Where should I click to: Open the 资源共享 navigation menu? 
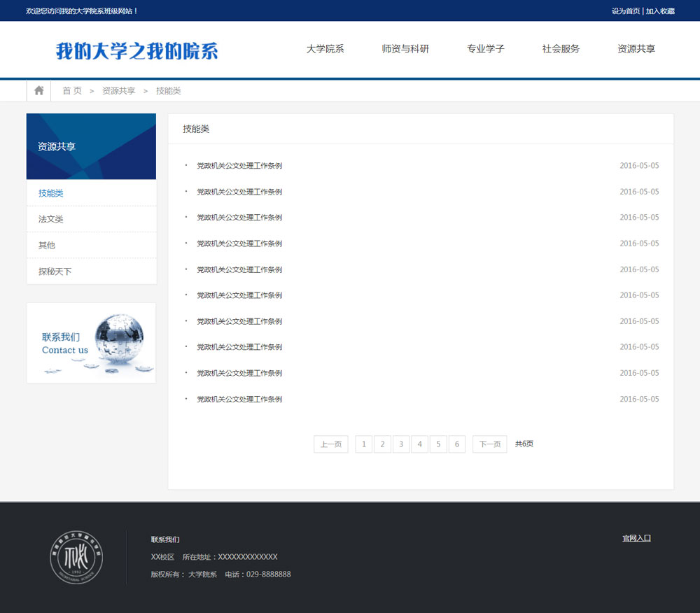636,48
